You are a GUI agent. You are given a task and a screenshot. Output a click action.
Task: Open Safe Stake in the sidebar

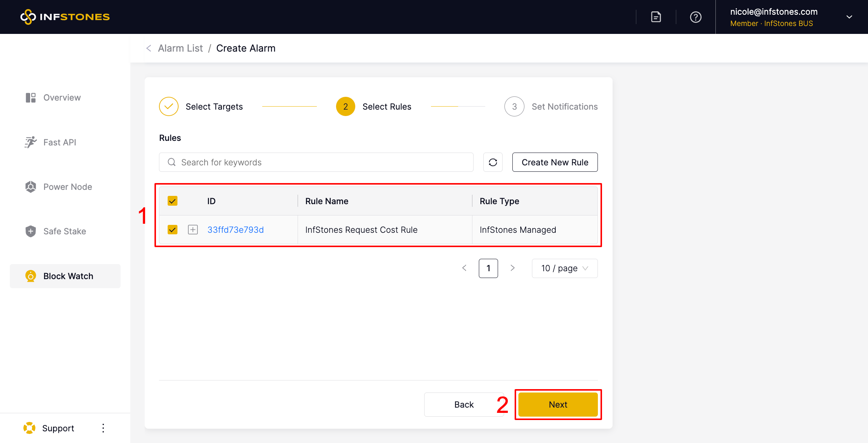[64, 231]
